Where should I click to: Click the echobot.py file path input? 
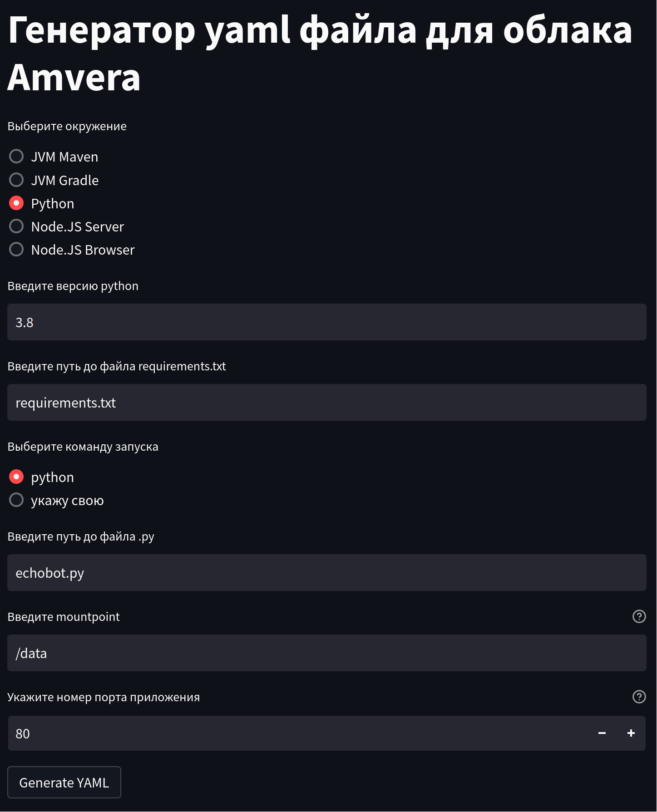[x=327, y=573]
